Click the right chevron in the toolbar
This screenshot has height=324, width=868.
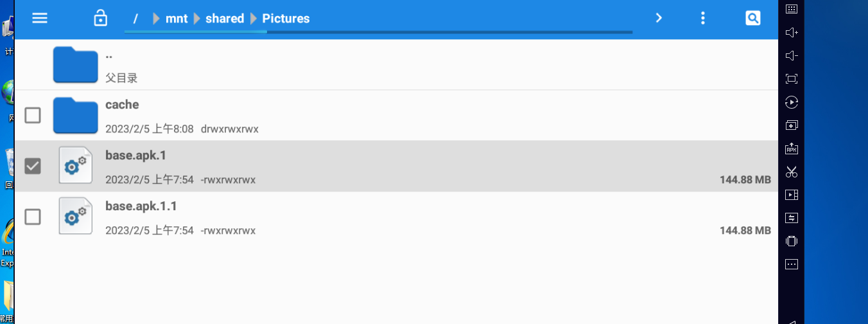point(659,18)
